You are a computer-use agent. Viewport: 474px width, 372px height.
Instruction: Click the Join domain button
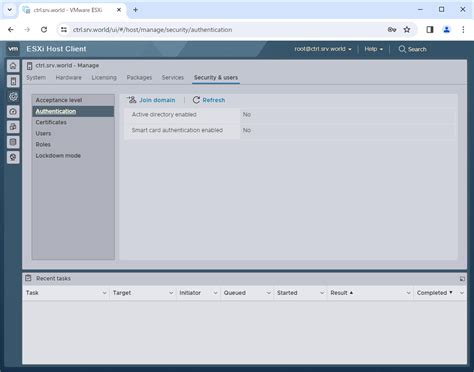pos(151,100)
